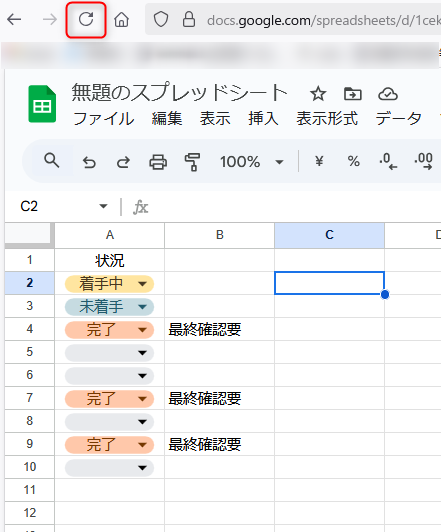Apply percent format to the cell
This screenshot has height=532, width=441.
click(x=353, y=161)
